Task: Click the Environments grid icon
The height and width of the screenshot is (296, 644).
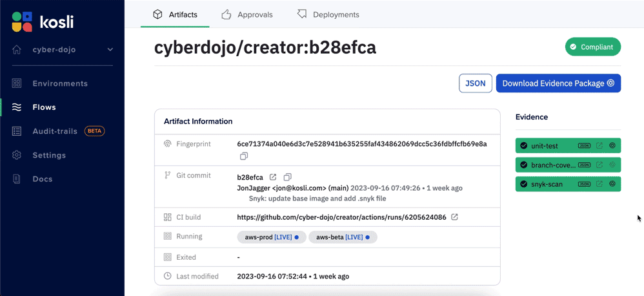Action: [x=17, y=83]
